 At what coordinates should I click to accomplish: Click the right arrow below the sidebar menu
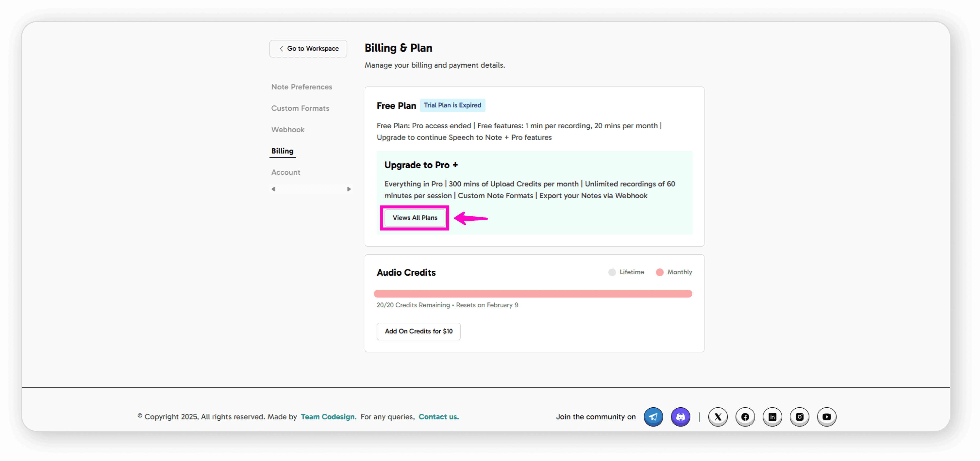[x=349, y=188]
